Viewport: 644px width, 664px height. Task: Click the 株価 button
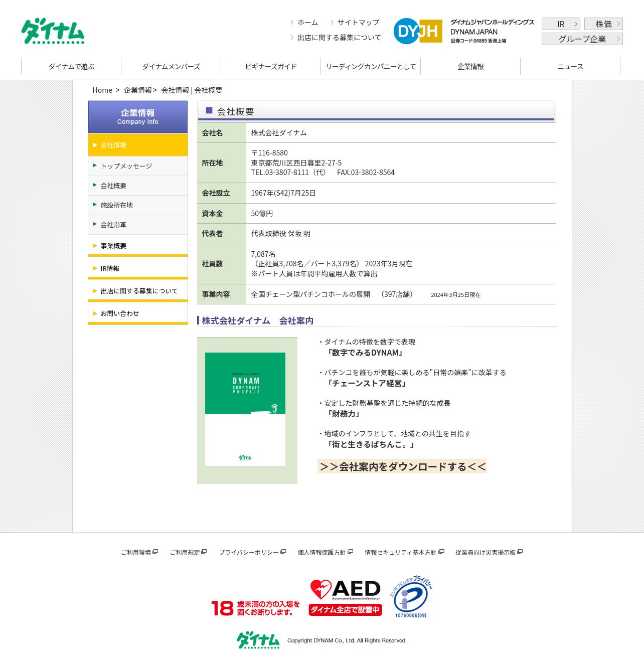[x=603, y=24]
